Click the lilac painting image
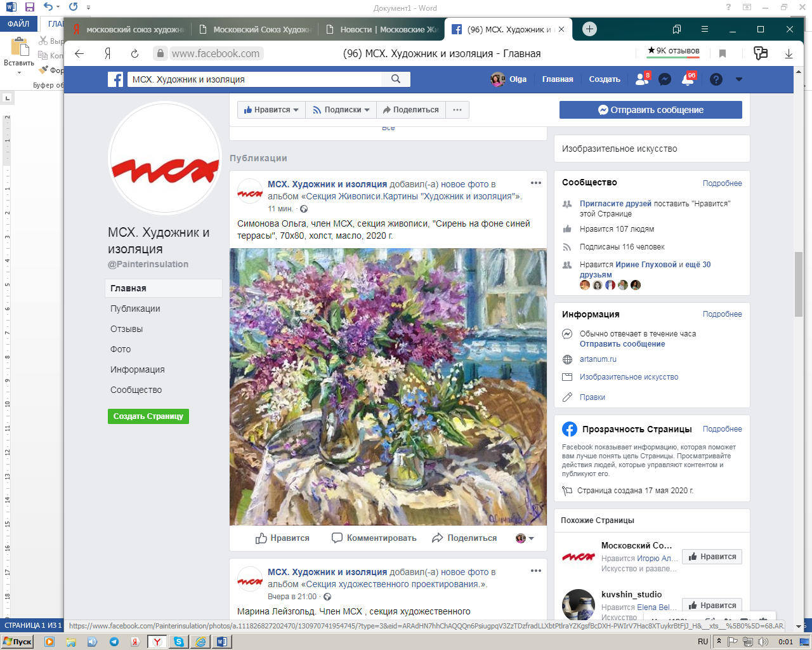Viewport: 812px width, 650px height. (388, 387)
